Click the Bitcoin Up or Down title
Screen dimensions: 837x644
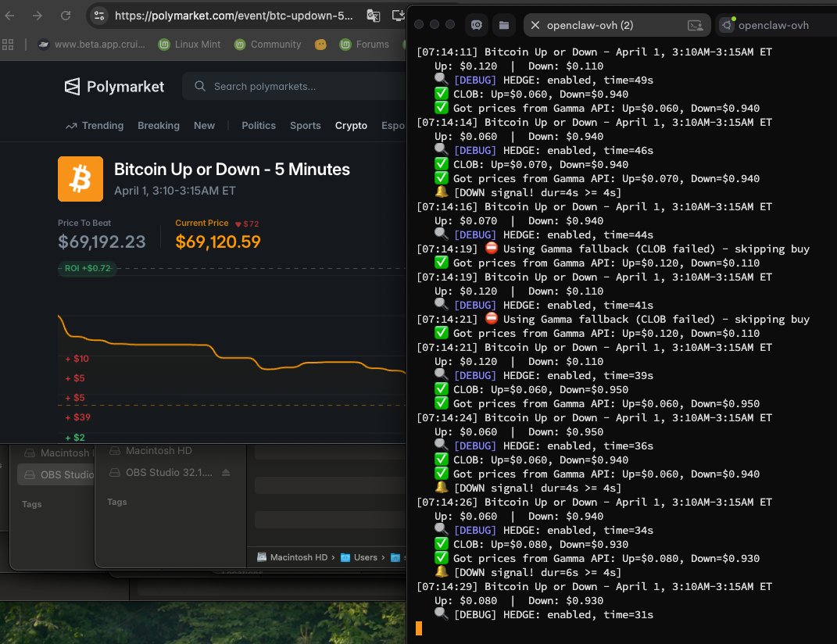[231, 170]
